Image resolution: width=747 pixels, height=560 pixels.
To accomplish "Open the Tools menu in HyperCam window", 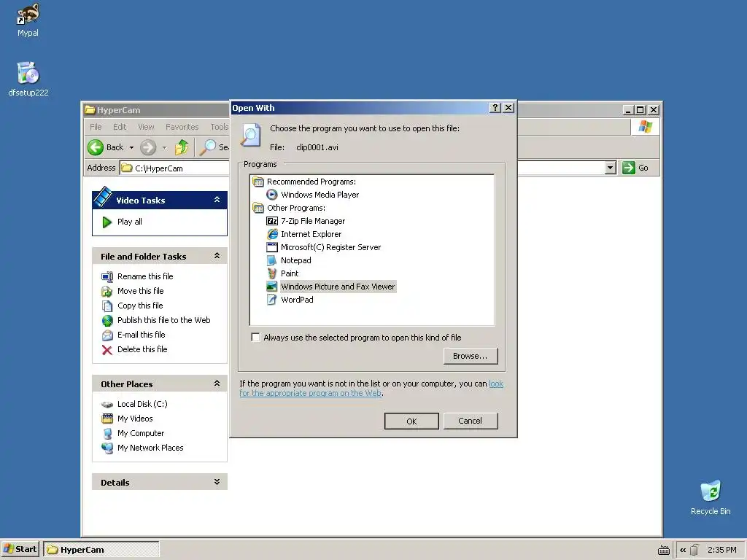I will coord(219,127).
